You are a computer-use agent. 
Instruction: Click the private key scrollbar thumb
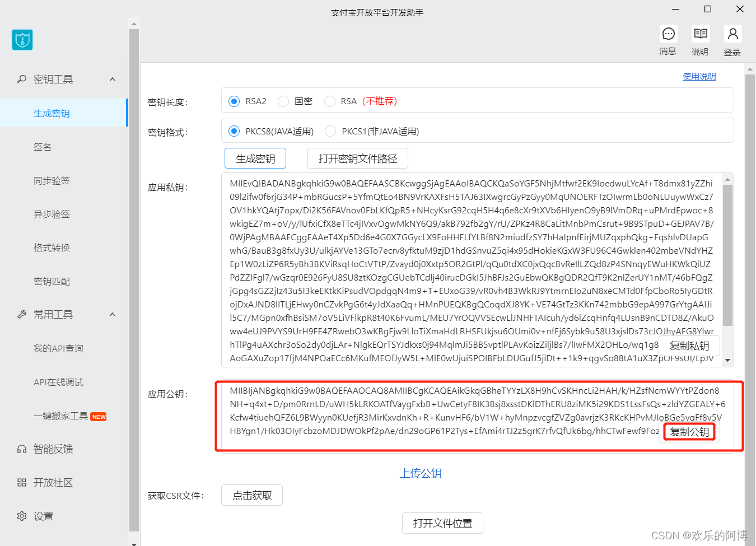[x=728, y=255]
